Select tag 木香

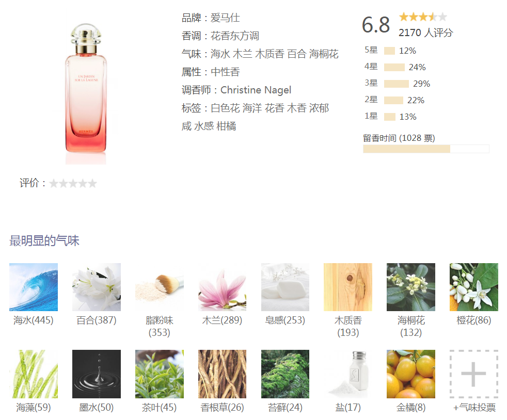[x=297, y=108]
